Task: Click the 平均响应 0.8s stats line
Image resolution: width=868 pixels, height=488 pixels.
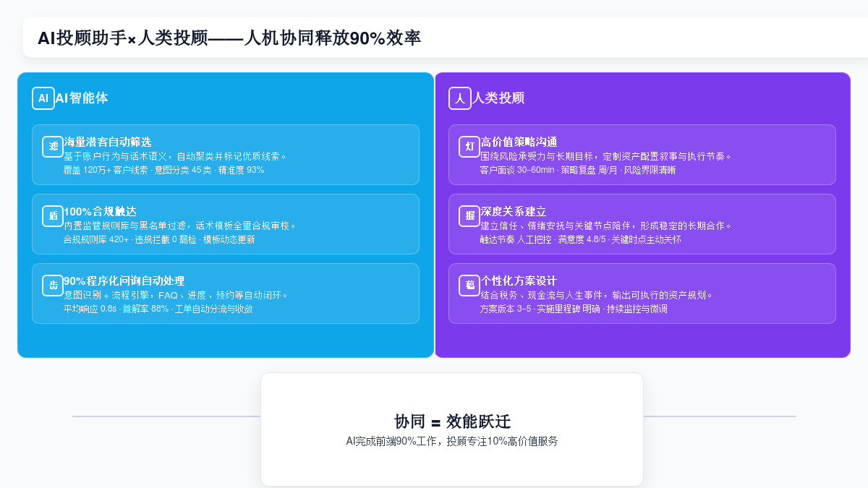Action: [158, 309]
